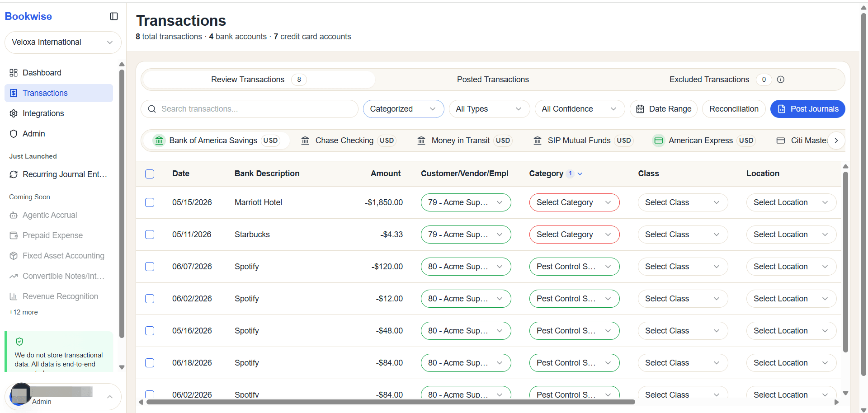
Task: Open the All Types dropdown
Action: point(489,109)
